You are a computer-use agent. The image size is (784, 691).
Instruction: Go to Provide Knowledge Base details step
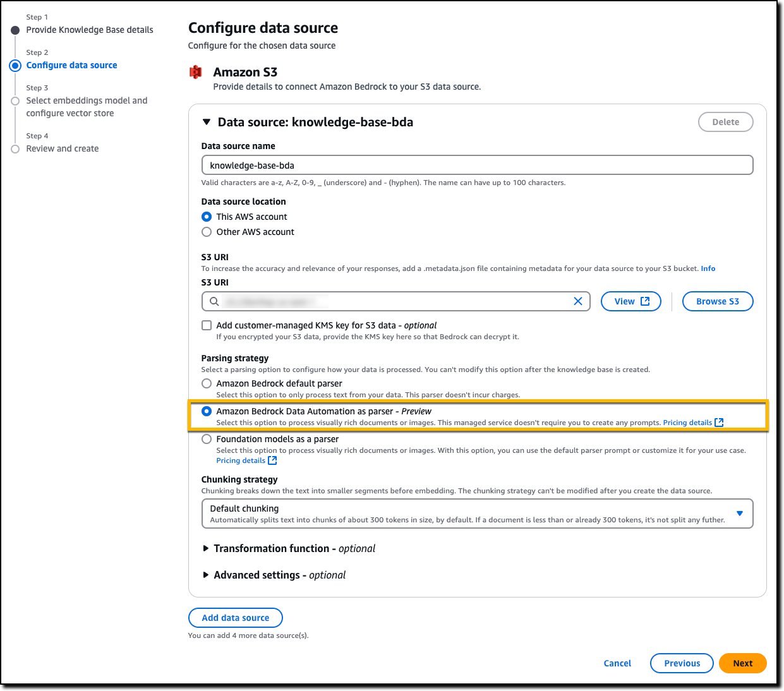pyautogui.click(x=90, y=30)
